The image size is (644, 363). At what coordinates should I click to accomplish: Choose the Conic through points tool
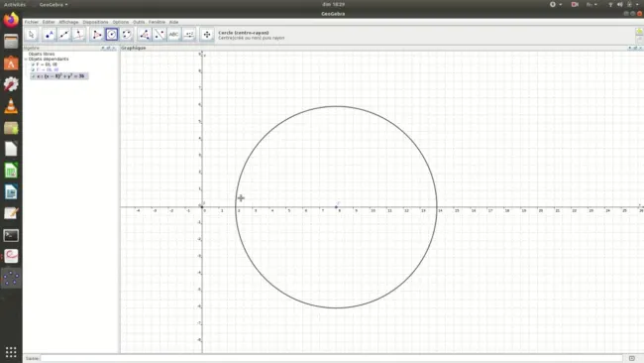point(127,35)
